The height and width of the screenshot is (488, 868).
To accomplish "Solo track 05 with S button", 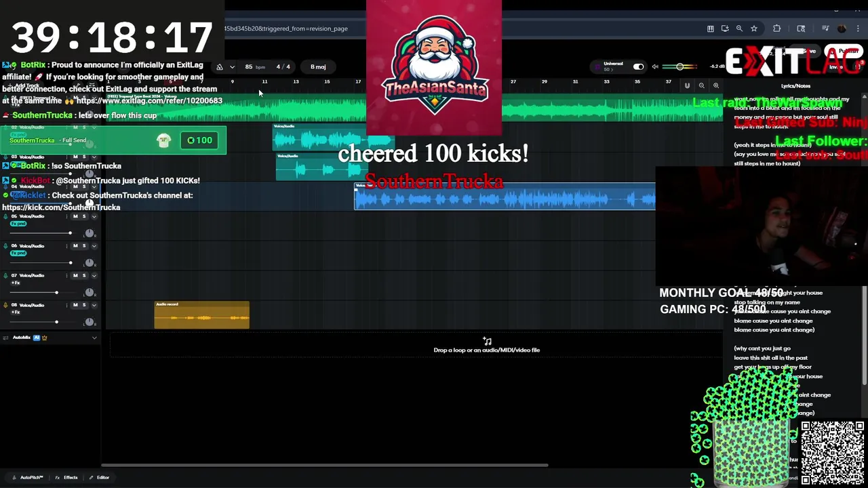I will coord(84,216).
